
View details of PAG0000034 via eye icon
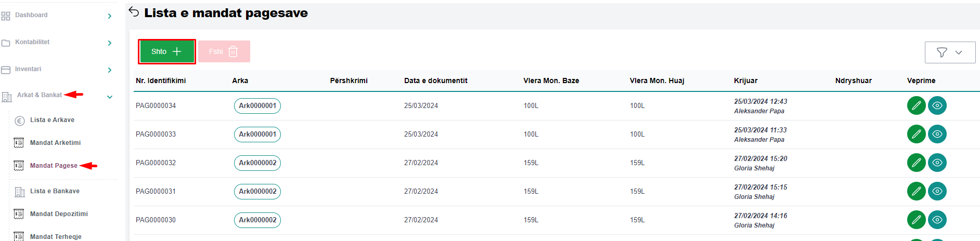[x=937, y=105]
